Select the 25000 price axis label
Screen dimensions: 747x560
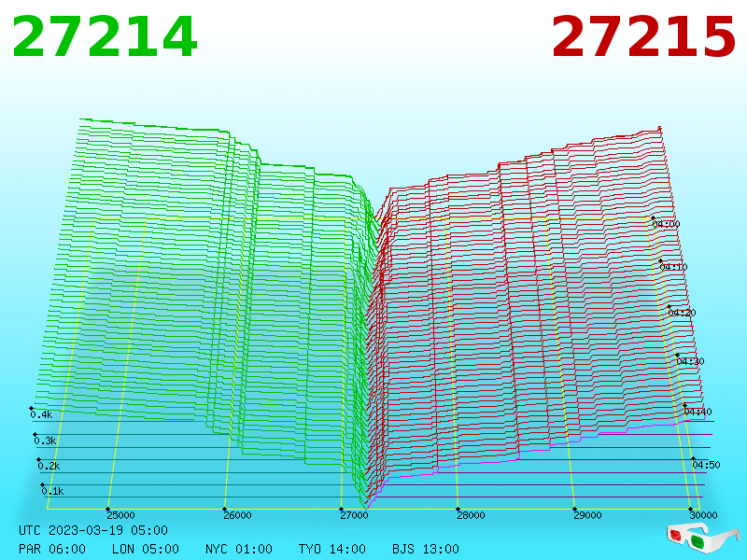click(120, 515)
